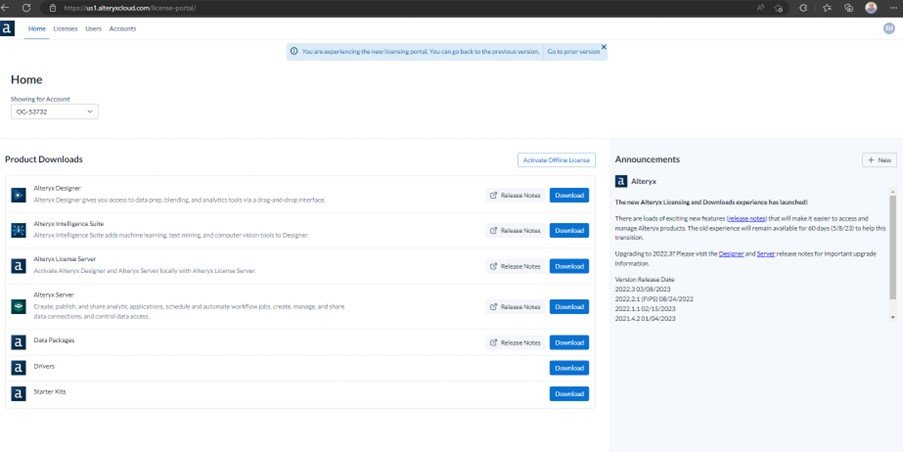Click the New announcement button
Screen dimensions: 903x452
(879, 160)
